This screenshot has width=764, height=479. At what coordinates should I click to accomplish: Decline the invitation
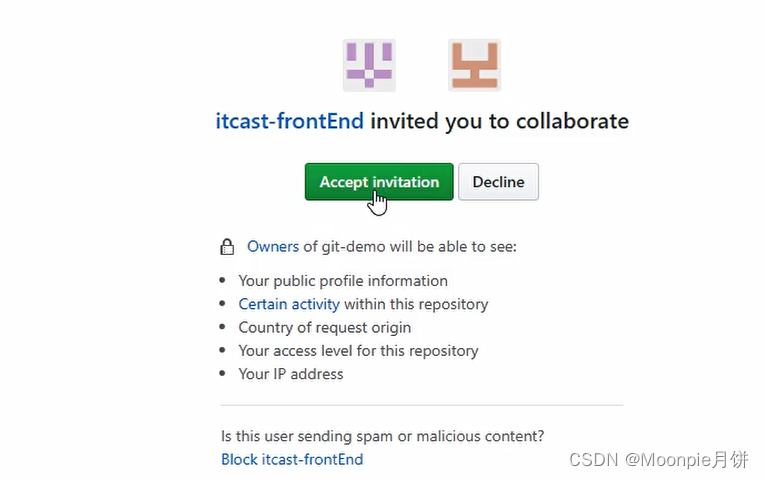(x=498, y=182)
